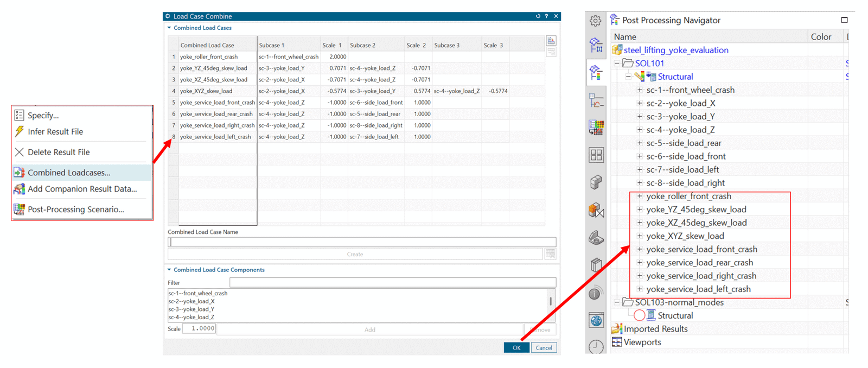Click the gray cube part sidebar icon
The image size is (868, 368).
pos(596,182)
